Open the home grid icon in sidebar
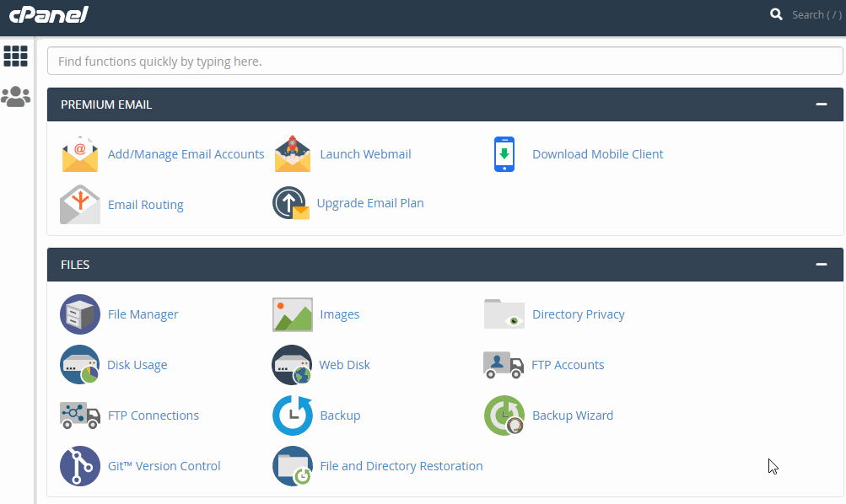Image resolution: width=846 pixels, height=504 pixels. tap(16, 56)
